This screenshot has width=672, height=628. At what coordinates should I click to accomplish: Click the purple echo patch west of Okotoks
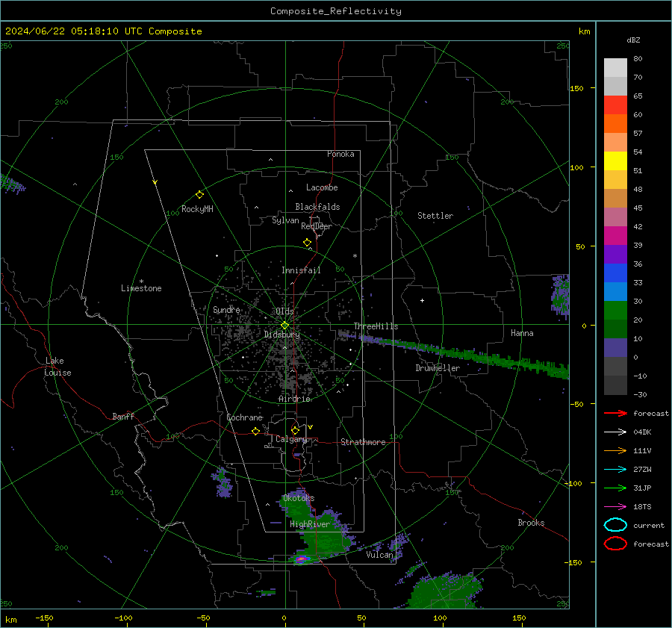tap(222, 482)
